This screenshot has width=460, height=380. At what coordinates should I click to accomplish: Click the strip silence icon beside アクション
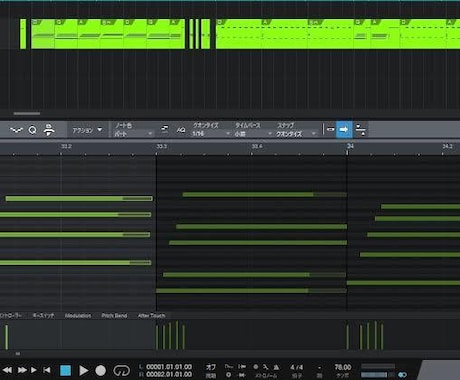(x=49, y=130)
